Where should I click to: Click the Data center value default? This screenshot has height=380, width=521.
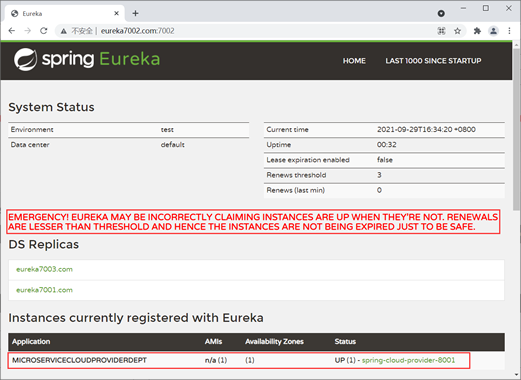pos(172,145)
